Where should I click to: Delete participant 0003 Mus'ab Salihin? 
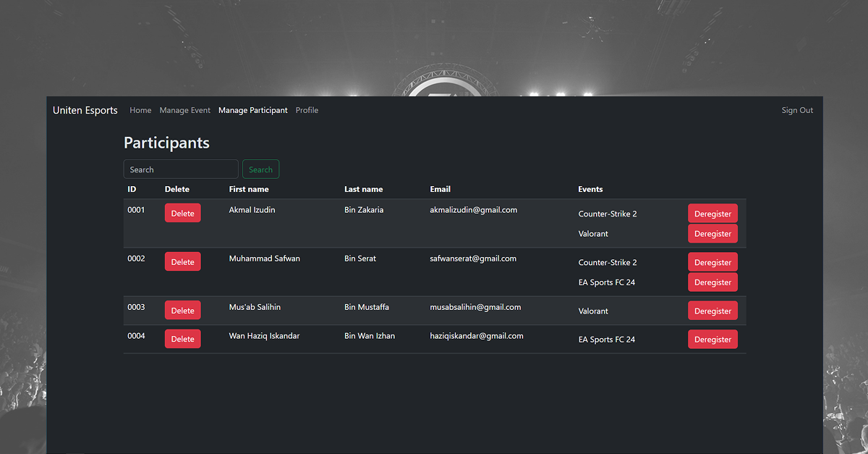click(x=182, y=311)
